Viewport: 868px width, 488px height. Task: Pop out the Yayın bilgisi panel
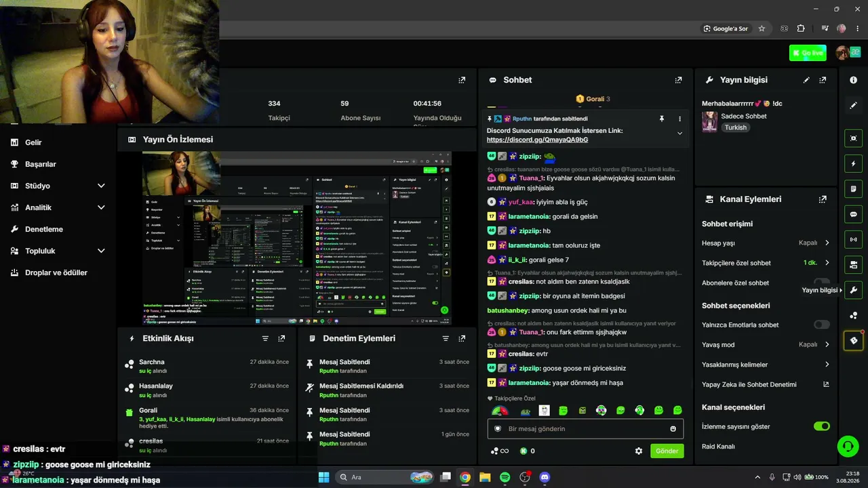click(823, 80)
